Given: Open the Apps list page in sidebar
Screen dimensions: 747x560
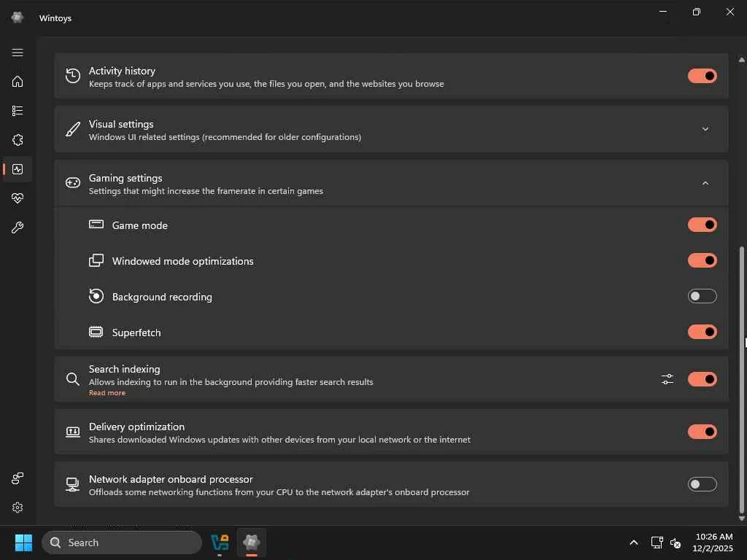Looking at the screenshot, I should click(x=18, y=111).
